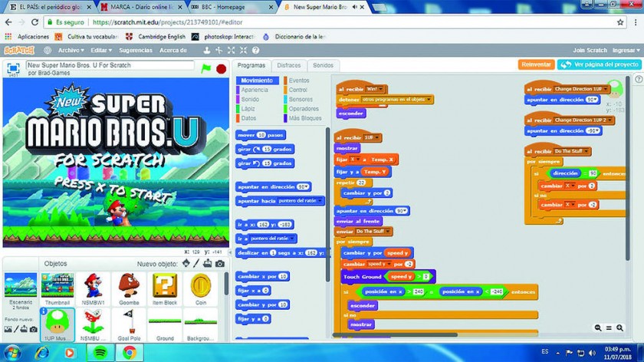Viewport: 644px width, 362px height.
Task: Switch to the BBC - Homepage tab
Action: tap(232, 7)
